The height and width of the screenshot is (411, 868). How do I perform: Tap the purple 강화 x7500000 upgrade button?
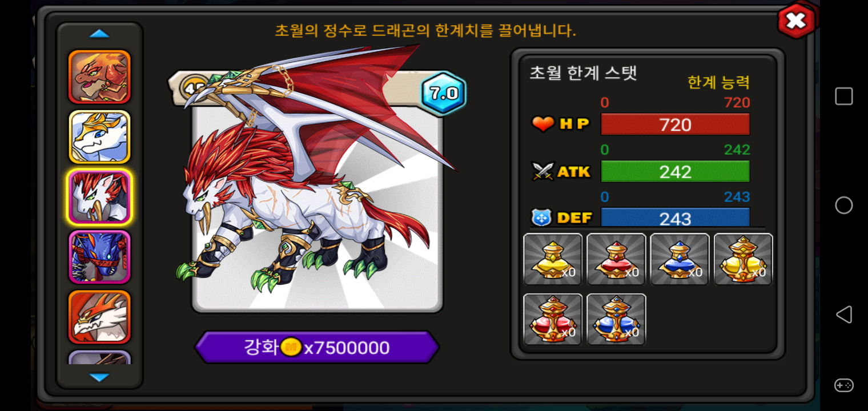tap(317, 347)
